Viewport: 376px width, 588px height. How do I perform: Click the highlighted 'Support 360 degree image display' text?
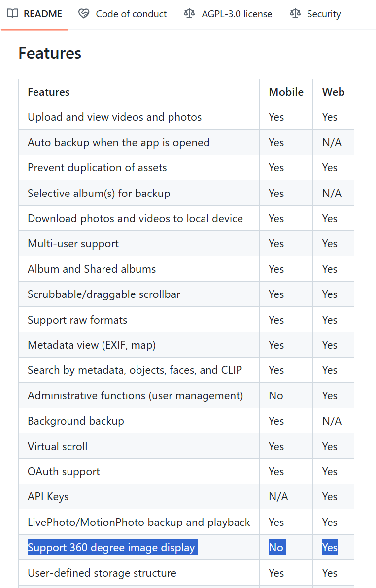click(111, 547)
